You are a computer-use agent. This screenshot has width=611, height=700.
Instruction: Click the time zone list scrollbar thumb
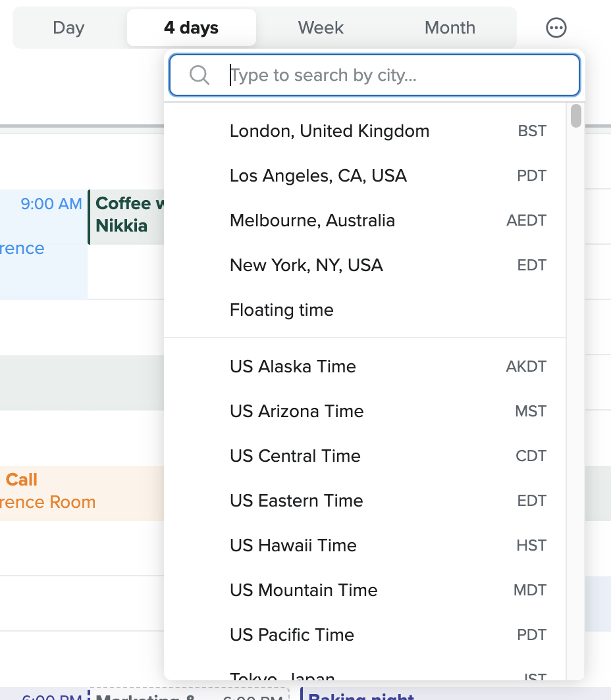pos(575,116)
